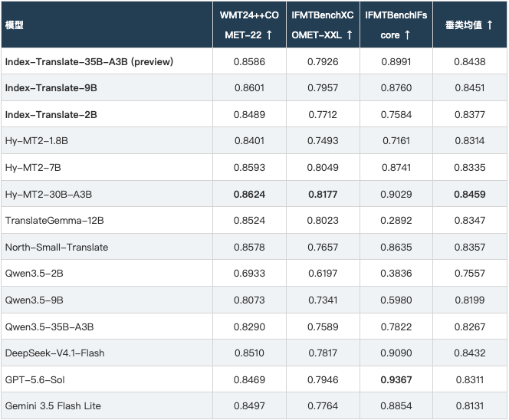The width and height of the screenshot is (509, 420).
Task: Click the 0.8635 cell for North-Small-Translate
Action: click(x=396, y=247)
